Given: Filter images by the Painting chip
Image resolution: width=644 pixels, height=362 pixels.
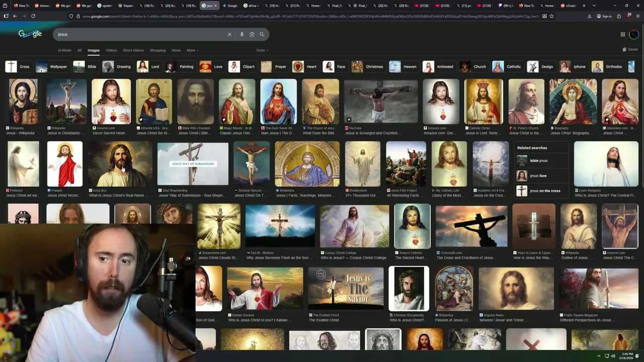Looking at the screenshot, I should (x=180, y=66).
